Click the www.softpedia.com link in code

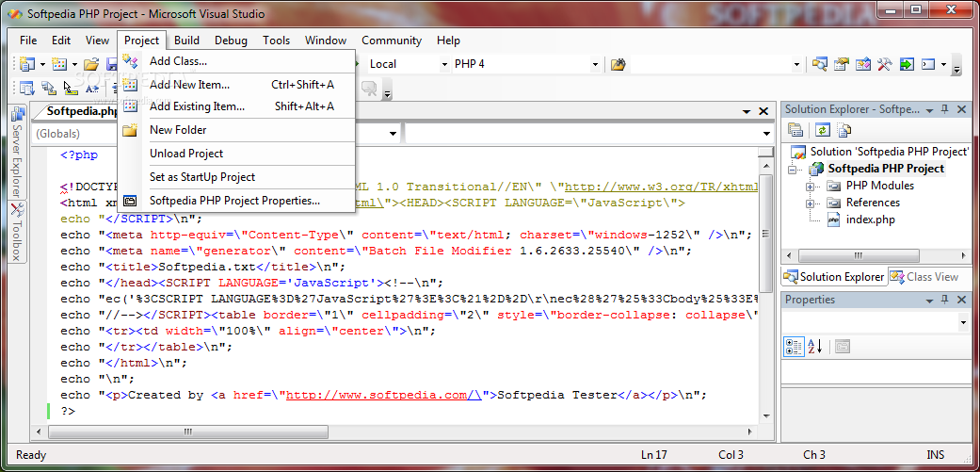384,395
